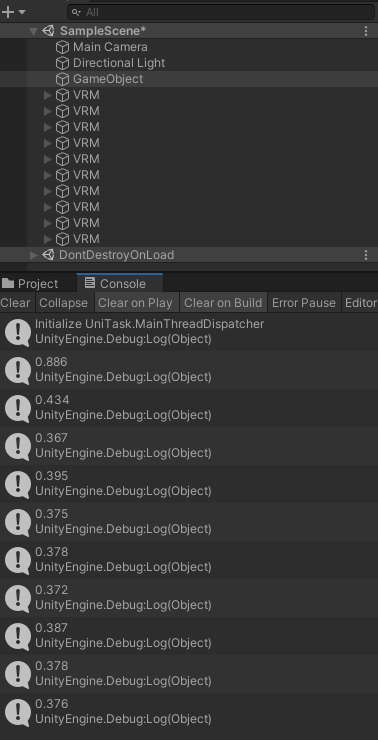Open the dropdown arrow beside the plus button

click(22, 12)
